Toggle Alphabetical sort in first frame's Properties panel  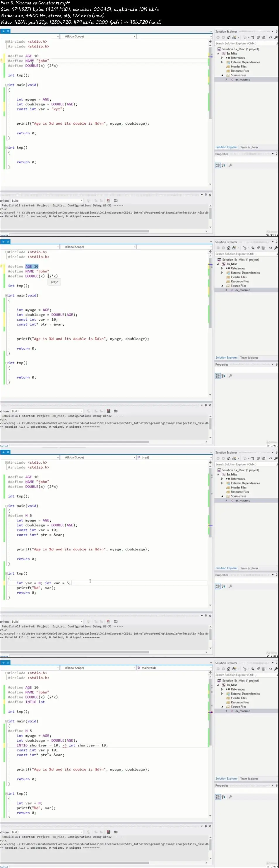[x=223, y=165]
